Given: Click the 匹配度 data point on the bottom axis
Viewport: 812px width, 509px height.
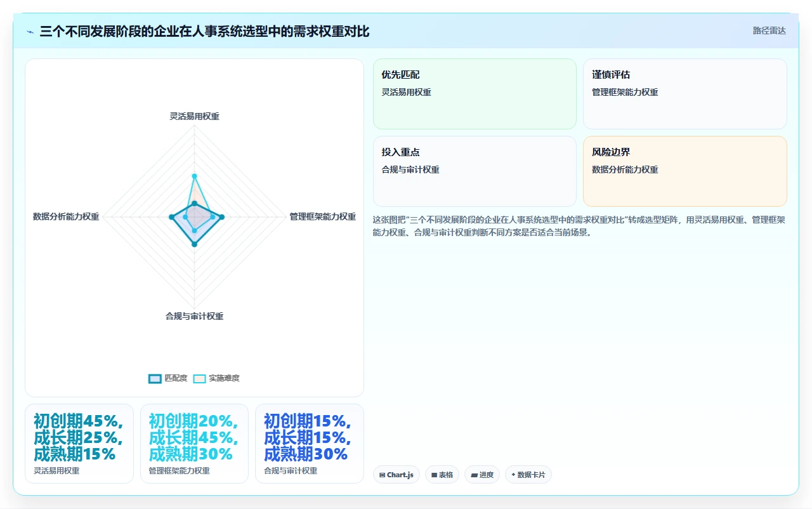Looking at the screenshot, I should [x=194, y=244].
